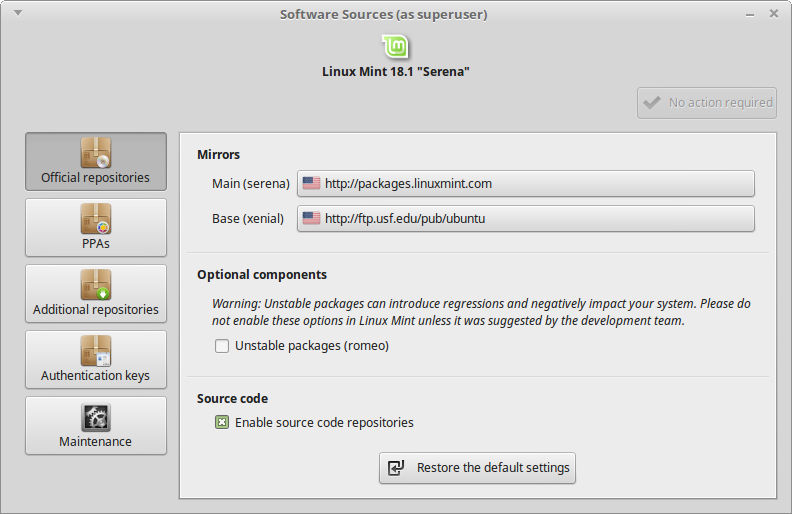Click the Authentication keys icon

tap(96, 350)
